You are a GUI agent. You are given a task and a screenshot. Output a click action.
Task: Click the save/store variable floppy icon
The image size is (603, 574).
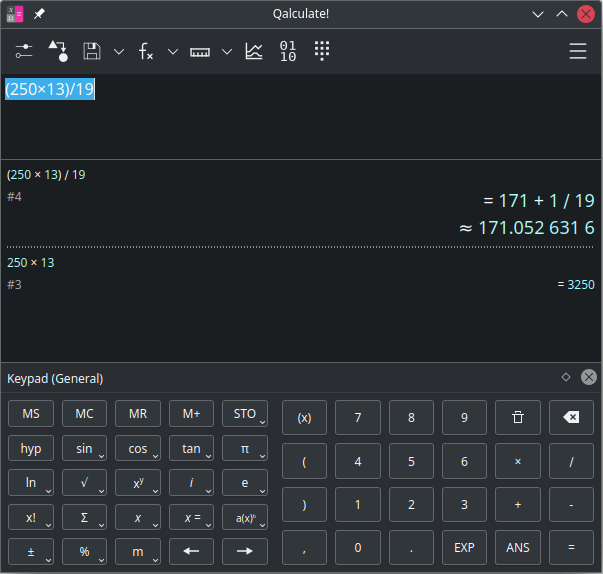(92, 52)
